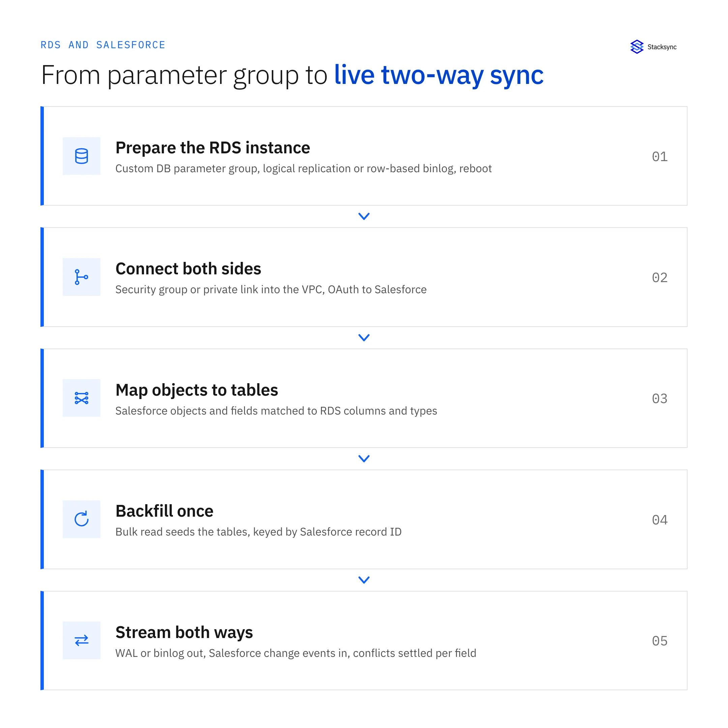Screen dimensions: 728x728
Task: Click the refresh icon beside Backfill once
Action: pos(81,519)
